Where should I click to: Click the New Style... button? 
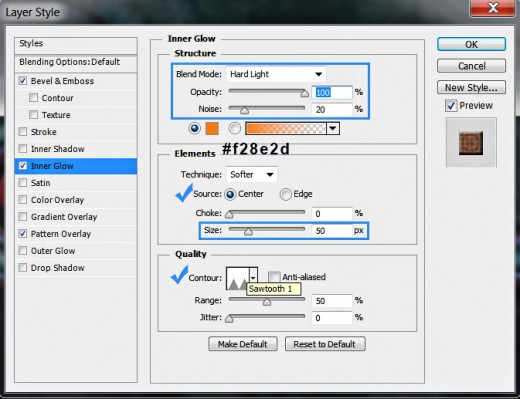471,87
